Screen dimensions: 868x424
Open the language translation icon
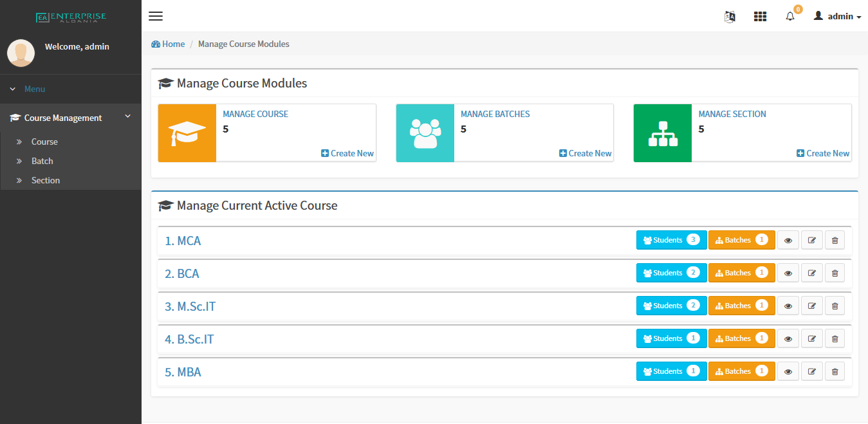coord(730,17)
